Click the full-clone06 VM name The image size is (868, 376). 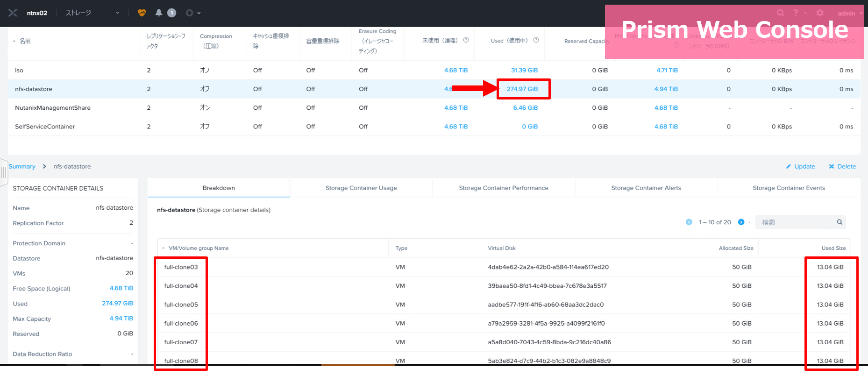181,323
